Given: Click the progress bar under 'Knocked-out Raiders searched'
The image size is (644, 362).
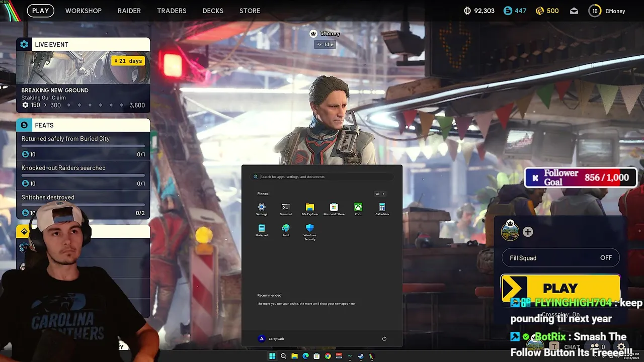Looking at the screenshot, I should click(x=83, y=175).
